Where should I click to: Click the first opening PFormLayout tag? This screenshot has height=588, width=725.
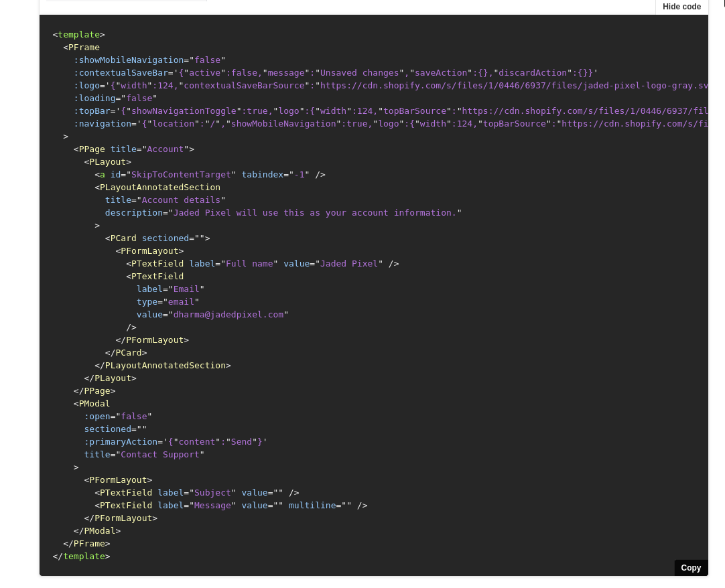click(149, 250)
